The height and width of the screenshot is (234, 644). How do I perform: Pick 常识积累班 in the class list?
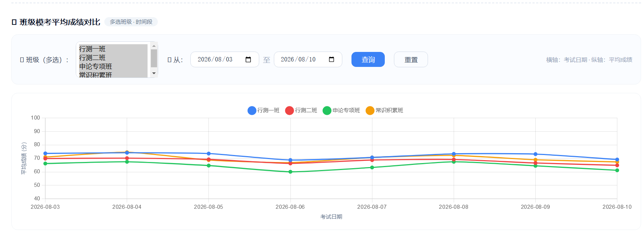[x=113, y=74]
